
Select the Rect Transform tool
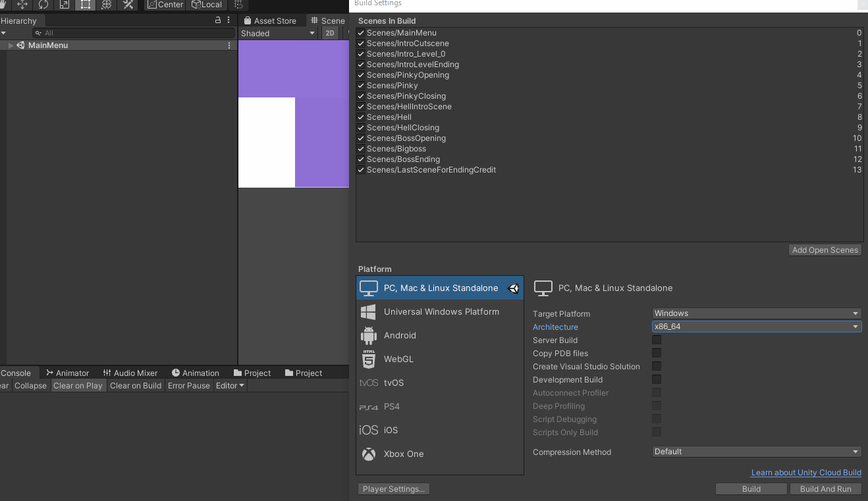86,5
